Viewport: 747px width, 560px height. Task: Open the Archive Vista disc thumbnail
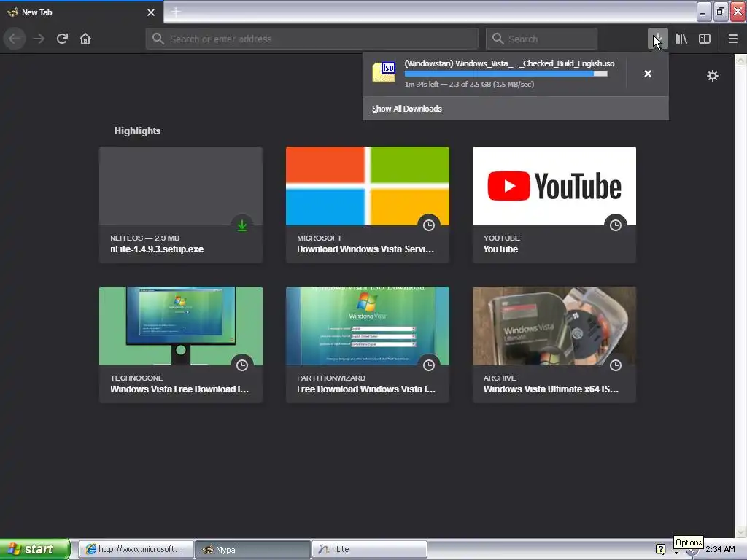[x=554, y=326]
